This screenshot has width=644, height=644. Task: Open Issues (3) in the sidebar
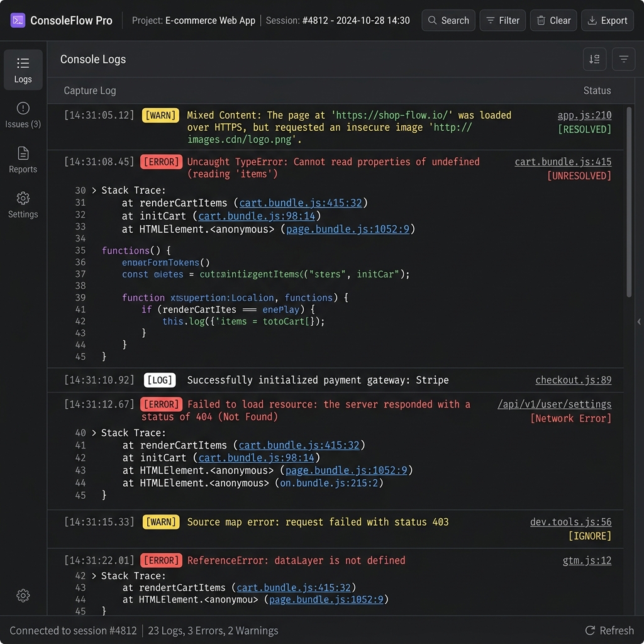(x=23, y=115)
